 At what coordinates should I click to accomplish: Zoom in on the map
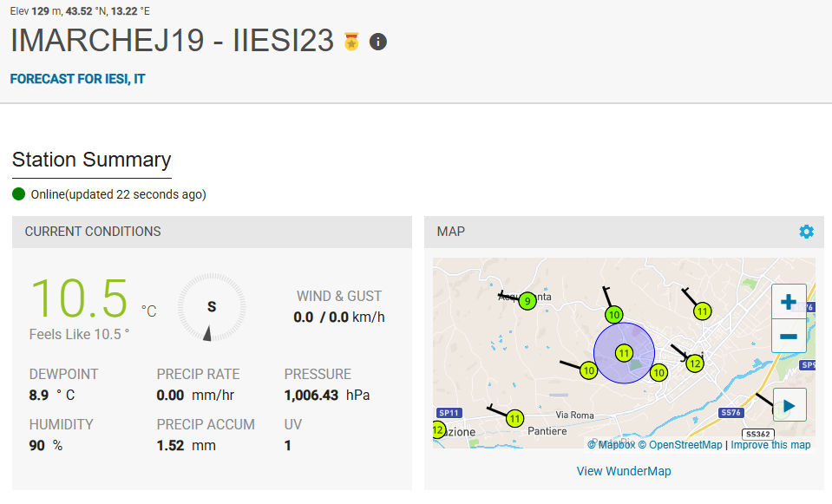[x=789, y=302]
